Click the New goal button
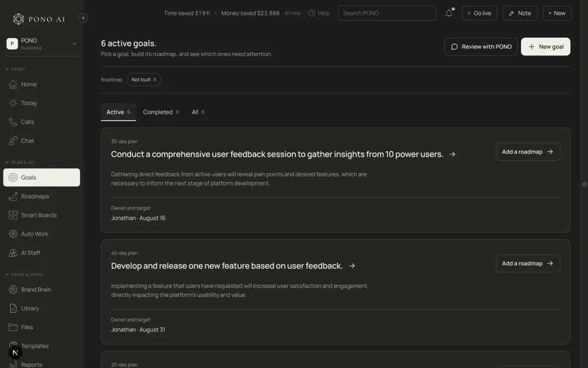Image resolution: width=588 pixels, height=368 pixels. pyautogui.click(x=546, y=47)
